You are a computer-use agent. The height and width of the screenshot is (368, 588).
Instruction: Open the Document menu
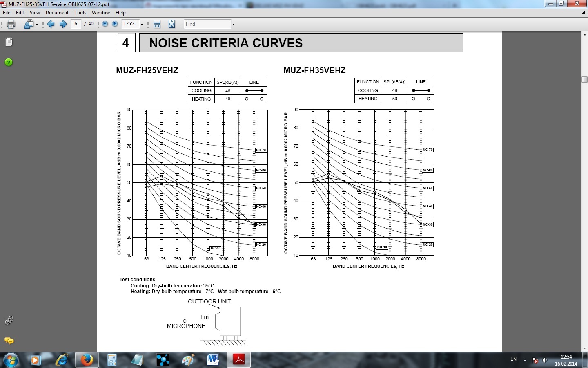(57, 13)
